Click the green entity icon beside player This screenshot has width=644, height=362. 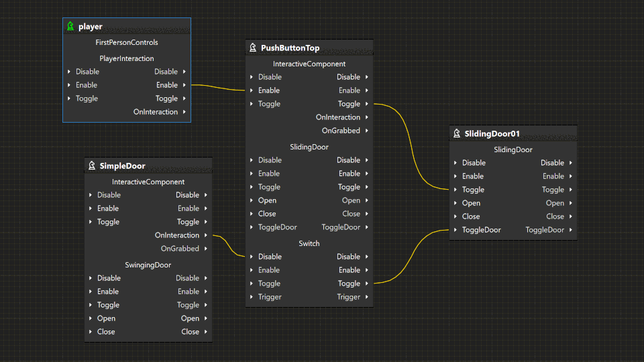point(70,27)
